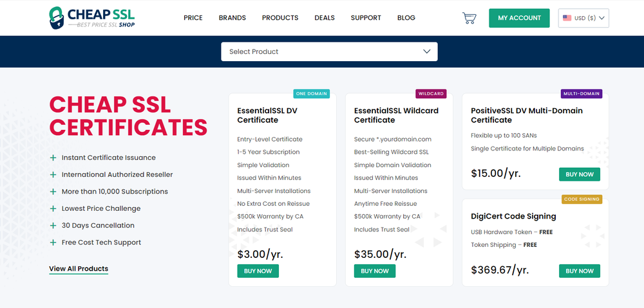The height and width of the screenshot is (308, 644).
Task: Click the Cheap SSL logo
Action: (x=91, y=17)
